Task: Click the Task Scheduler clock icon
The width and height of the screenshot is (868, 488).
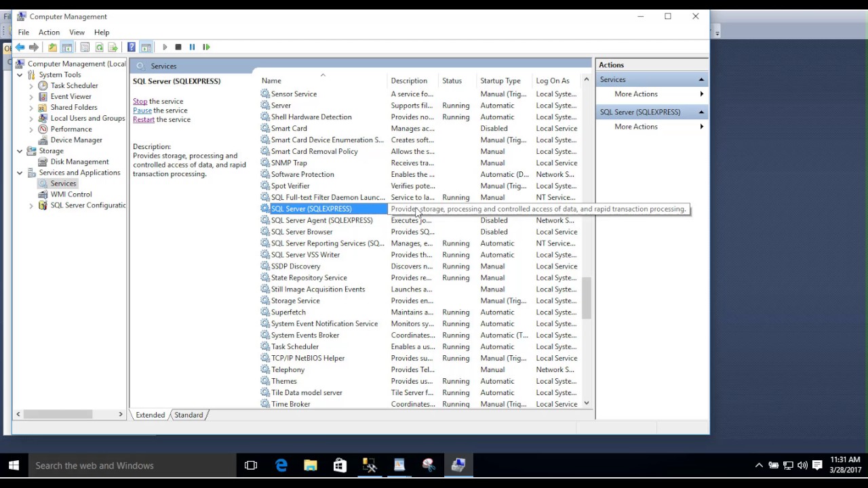Action: pos(43,85)
